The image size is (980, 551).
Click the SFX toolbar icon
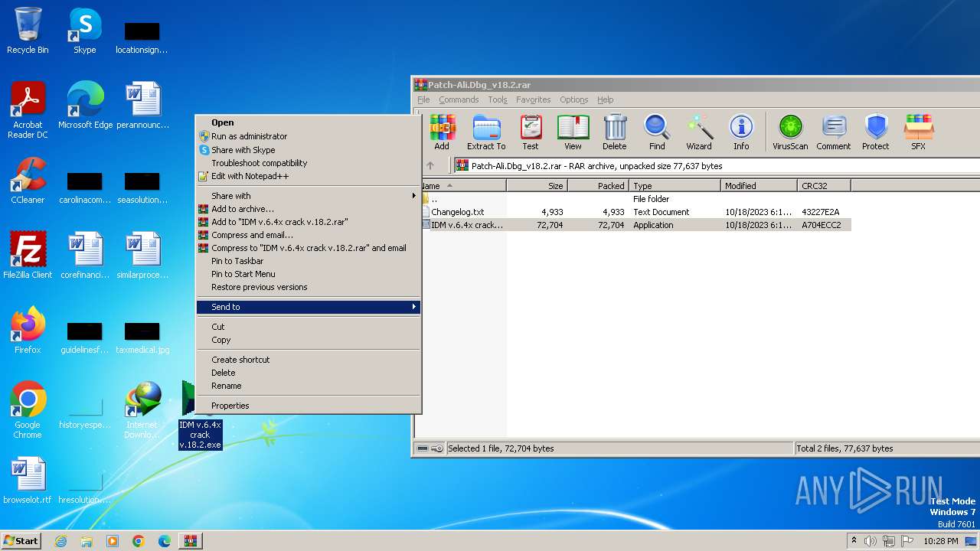[918, 132]
